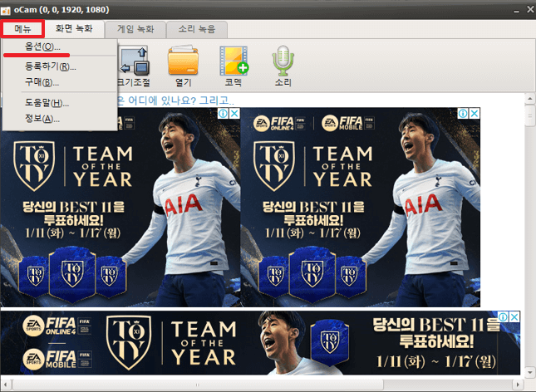Open 정보(A)... from the menu
This screenshot has width=536, height=392.
point(42,119)
